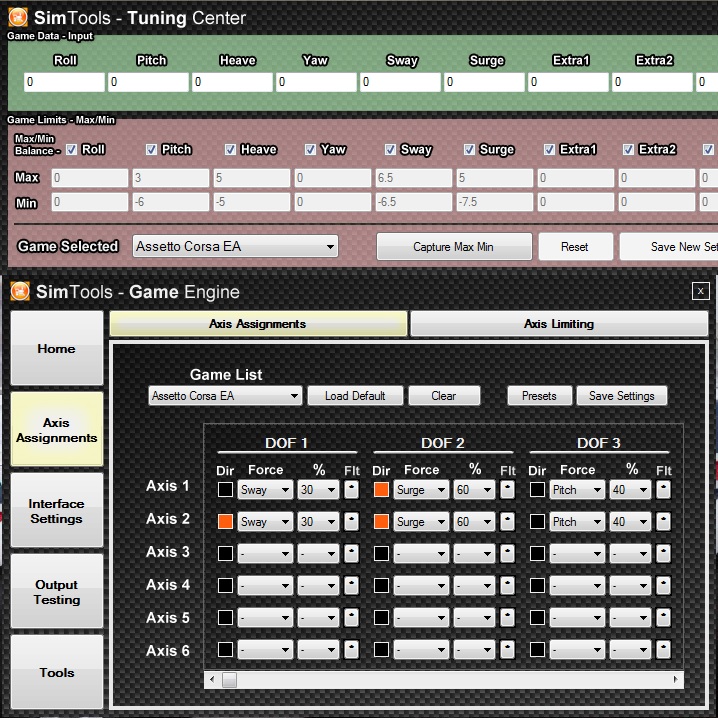Viewport: 718px width, 718px height.
Task: Click the Roll game data input field
Action: [x=64, y=82]
